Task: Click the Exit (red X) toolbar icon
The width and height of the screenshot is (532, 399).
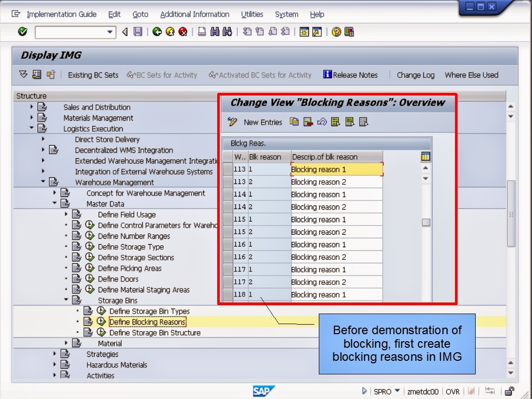Action: 183,31
